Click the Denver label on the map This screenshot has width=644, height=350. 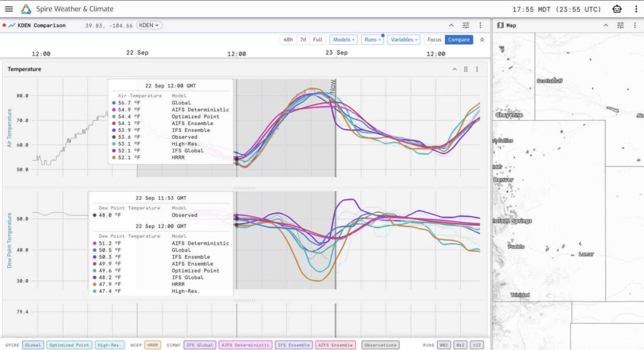coord(503,180)
